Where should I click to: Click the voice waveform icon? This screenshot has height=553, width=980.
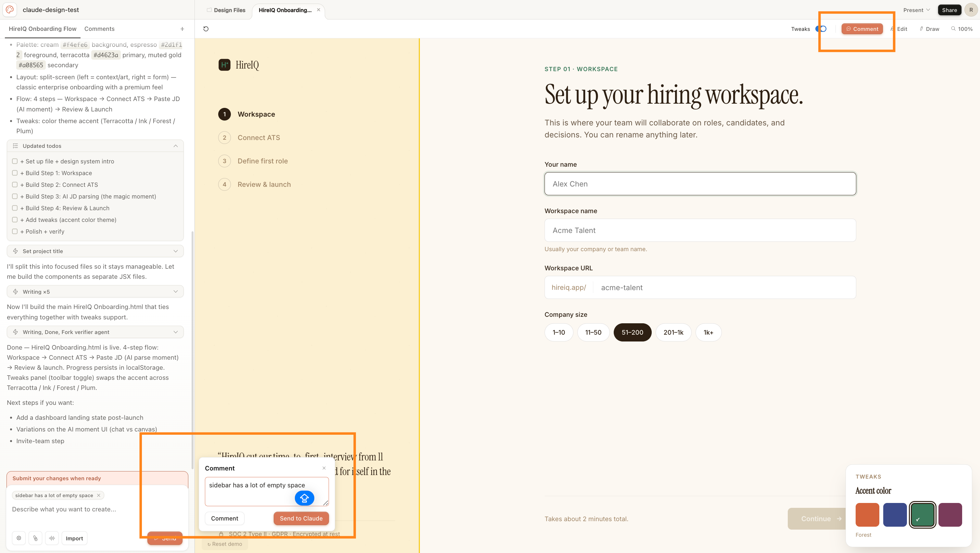click(52, 538)
